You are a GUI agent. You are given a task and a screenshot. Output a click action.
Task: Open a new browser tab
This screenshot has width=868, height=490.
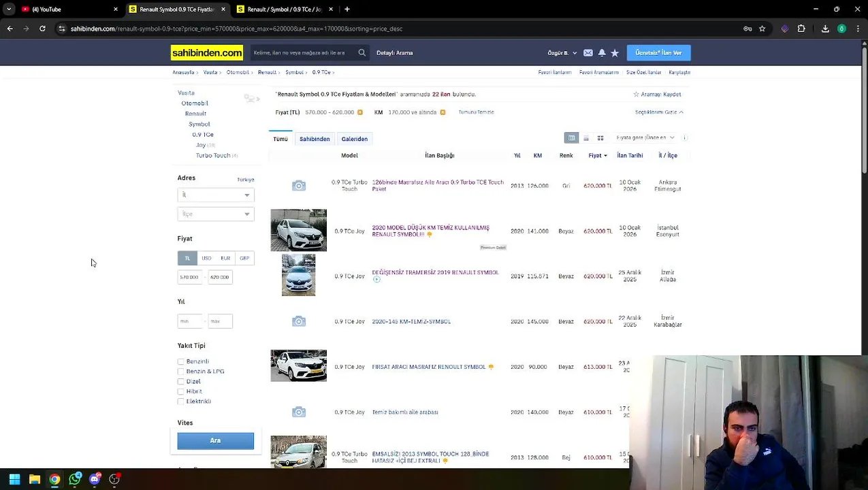click(347, 9)
